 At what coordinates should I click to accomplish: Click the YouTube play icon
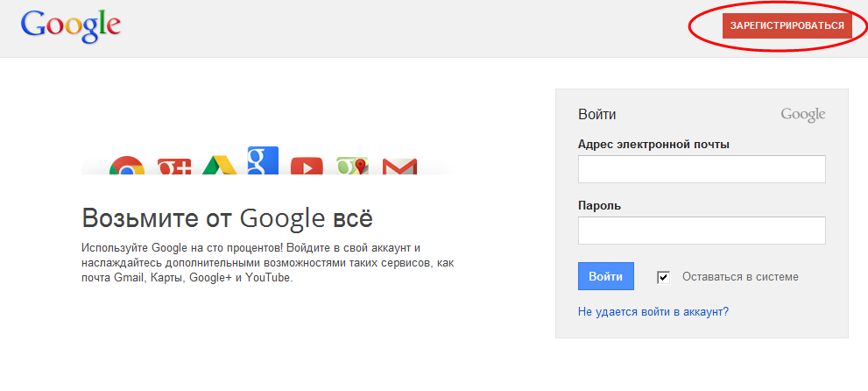click(307, 167)
